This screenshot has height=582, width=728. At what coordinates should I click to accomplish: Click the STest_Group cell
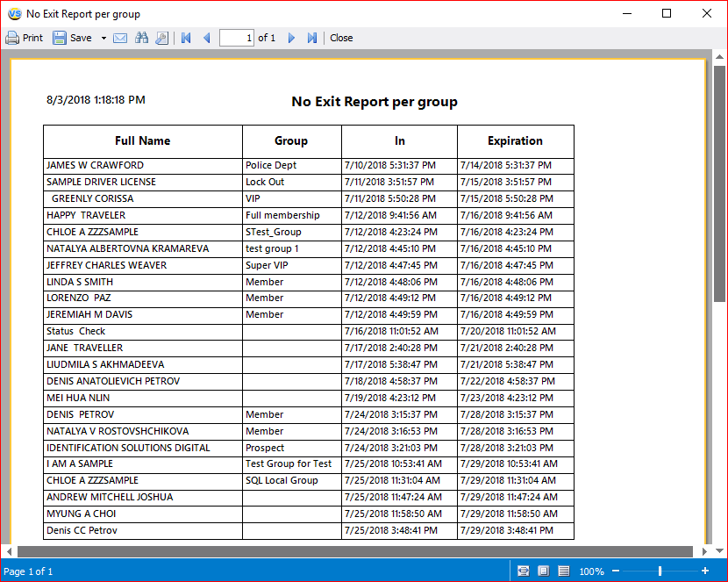click(x=291, y=233)
